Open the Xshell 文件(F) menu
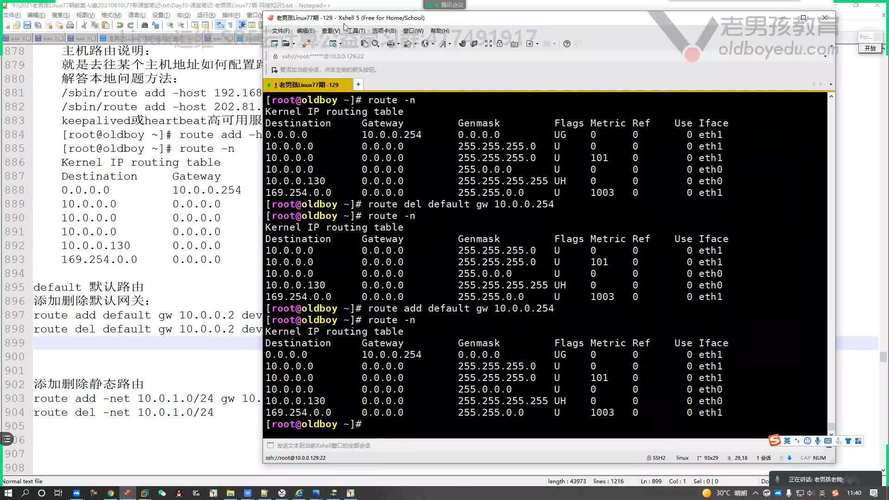Image resolution: width=889 pixels, height=500 pixels. 281,31
